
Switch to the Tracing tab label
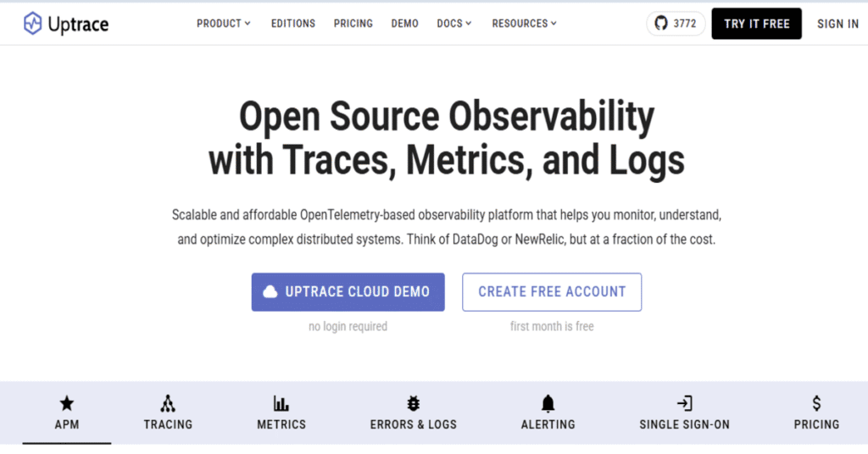pos(169,424)
